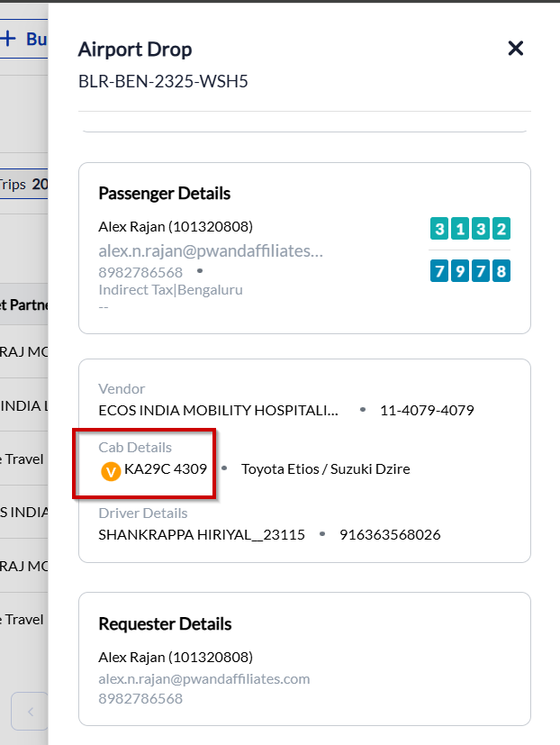
Task: Click passenger phone number 8982786568
Action: 140,272
